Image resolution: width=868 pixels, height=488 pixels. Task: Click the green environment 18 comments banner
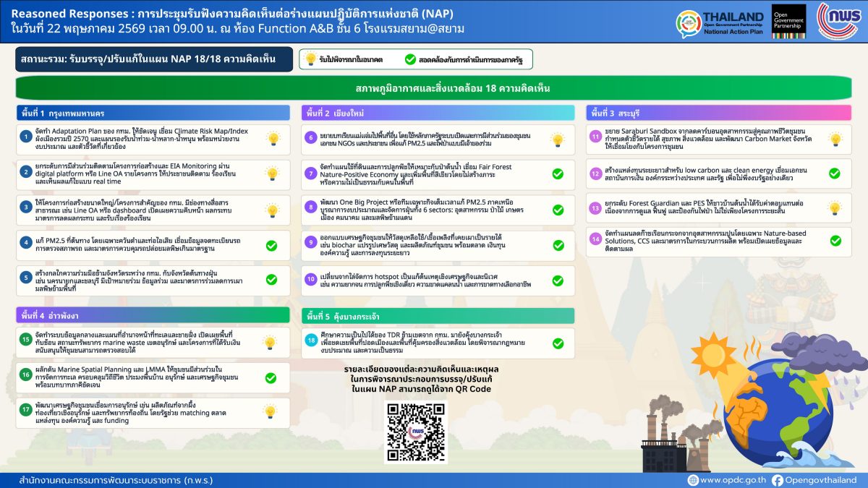[433, 89]
